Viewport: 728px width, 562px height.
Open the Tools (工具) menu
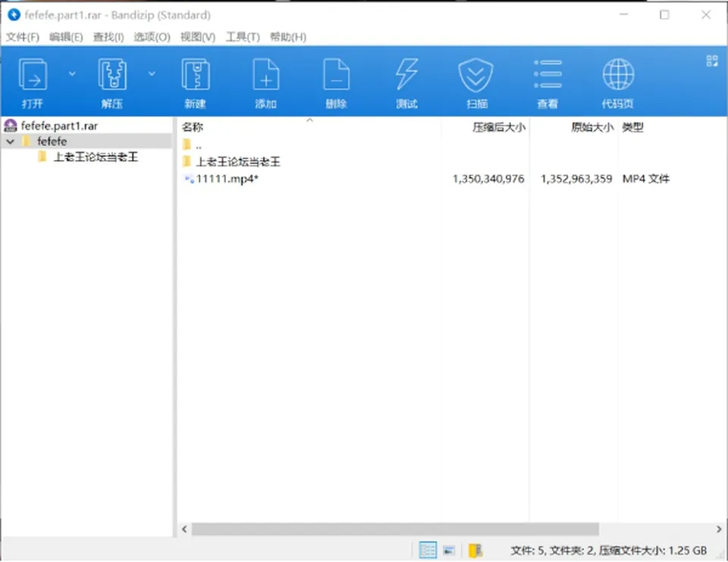(243, 37)
